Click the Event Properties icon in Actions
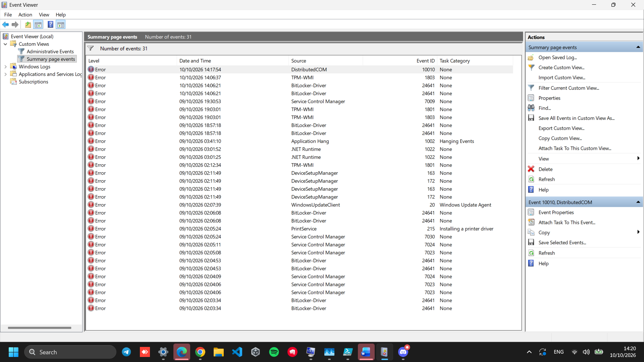 (x=531, y=212)
